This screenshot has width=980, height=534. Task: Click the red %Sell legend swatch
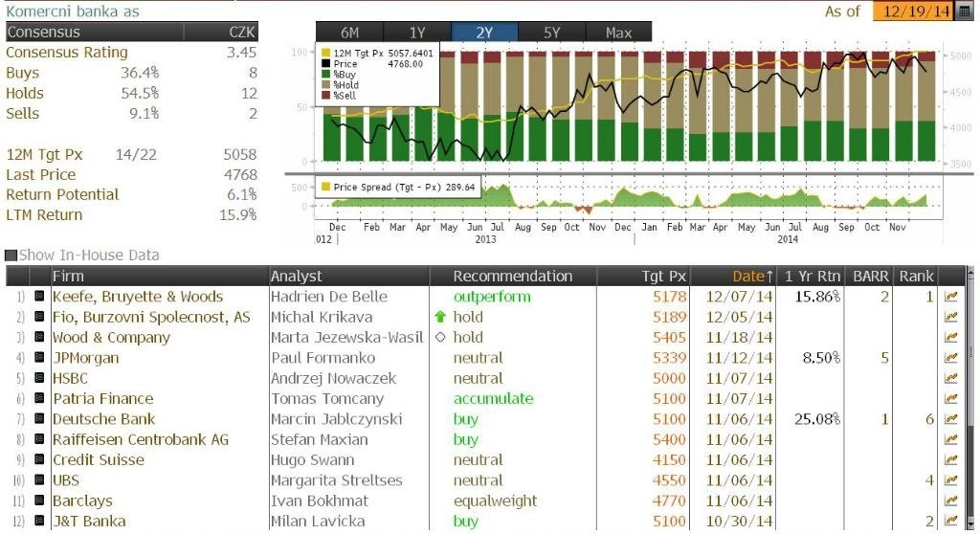point(325,96)
